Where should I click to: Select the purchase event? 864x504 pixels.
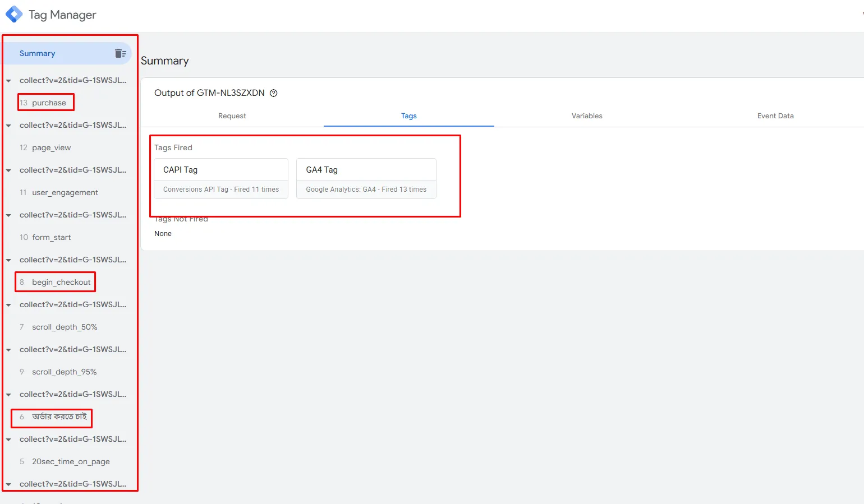[49, 103]
